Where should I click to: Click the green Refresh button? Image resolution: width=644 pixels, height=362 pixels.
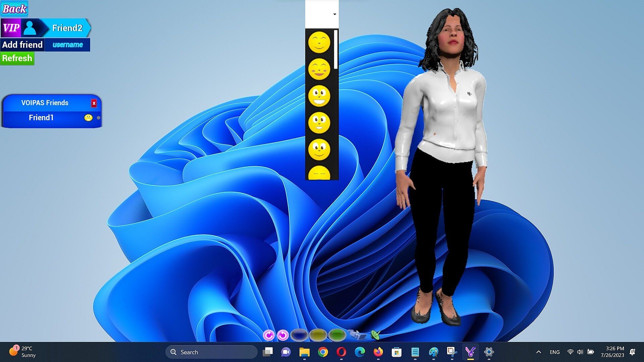[x=17, y=58]
